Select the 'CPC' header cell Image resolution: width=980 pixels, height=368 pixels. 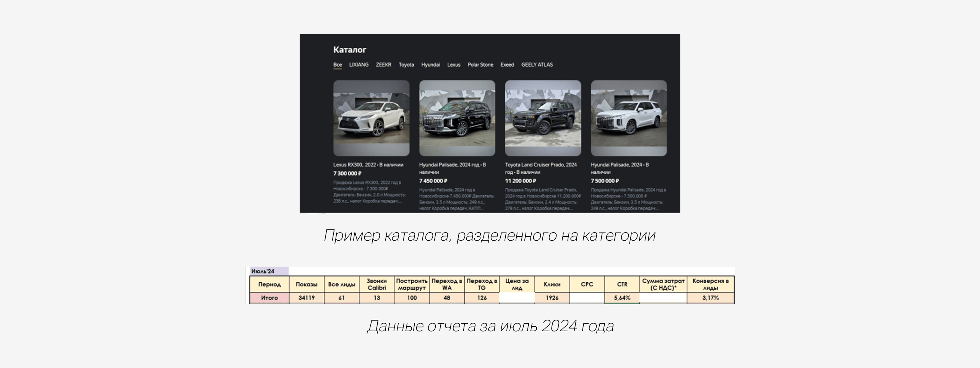[587, 284]
